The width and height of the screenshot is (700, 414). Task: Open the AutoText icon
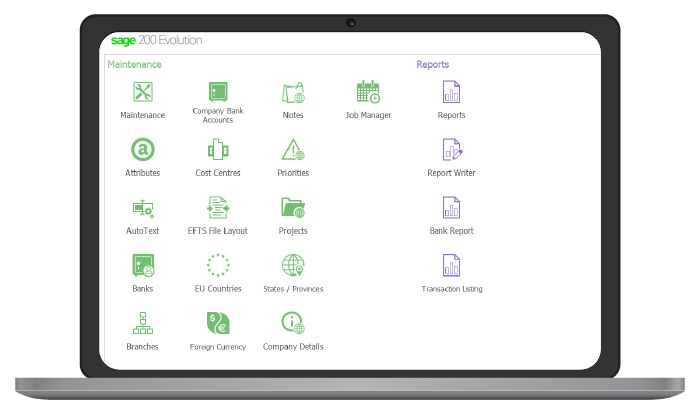click(x=143, y=209)
